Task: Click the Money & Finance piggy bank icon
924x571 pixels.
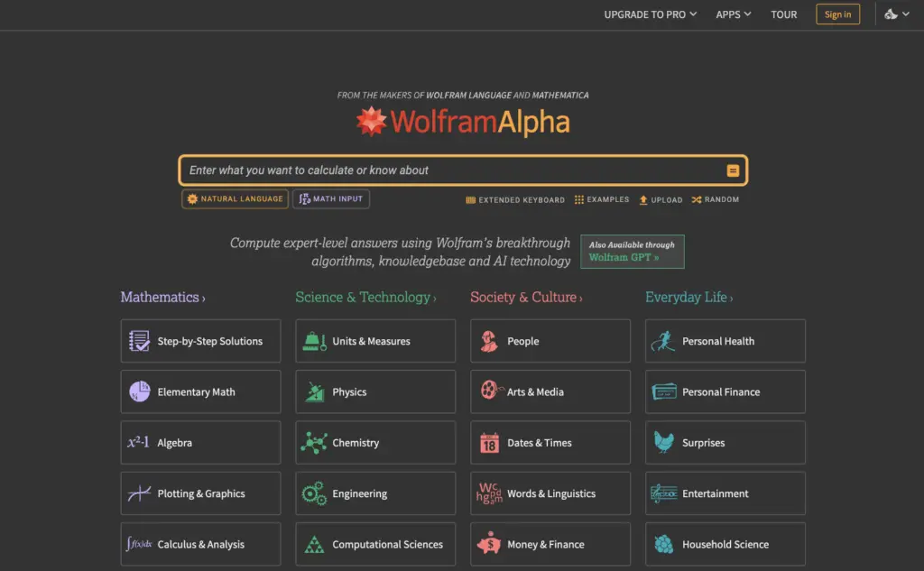Action: point(488,543)
